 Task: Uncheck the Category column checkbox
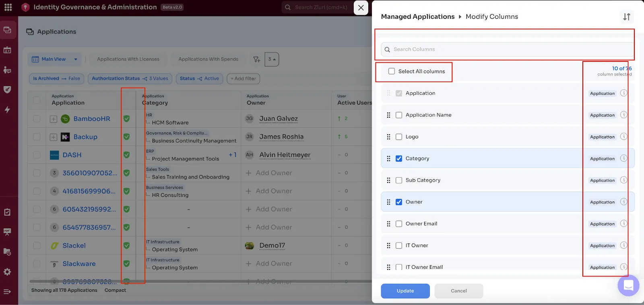[399, 158]
